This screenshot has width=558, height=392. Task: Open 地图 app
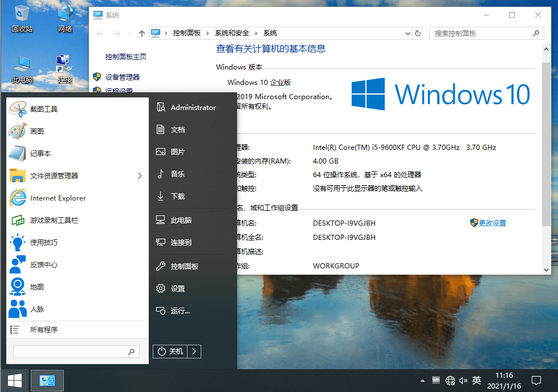coord(77,287)
